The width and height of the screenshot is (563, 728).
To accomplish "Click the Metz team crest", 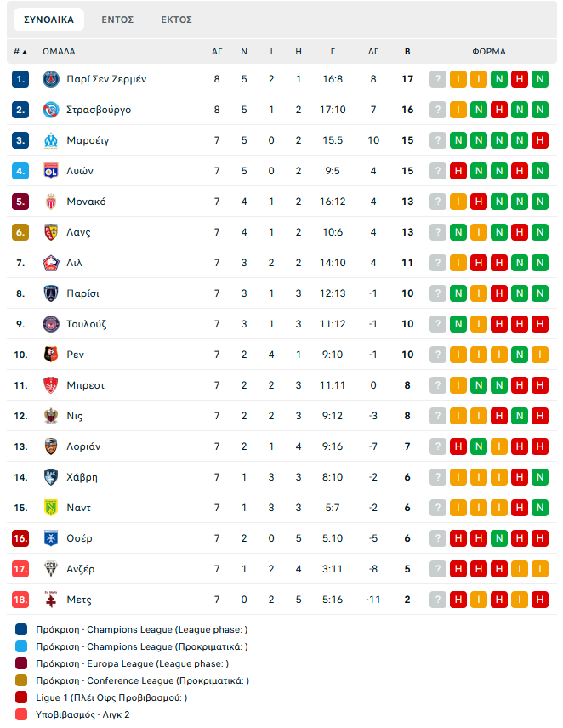I will coord(50,600).
